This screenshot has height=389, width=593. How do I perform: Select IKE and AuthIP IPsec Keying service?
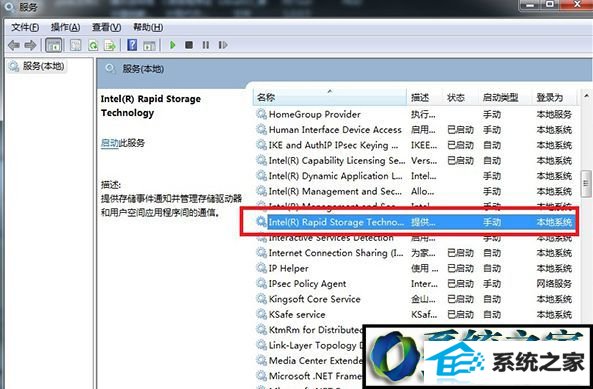415,145
